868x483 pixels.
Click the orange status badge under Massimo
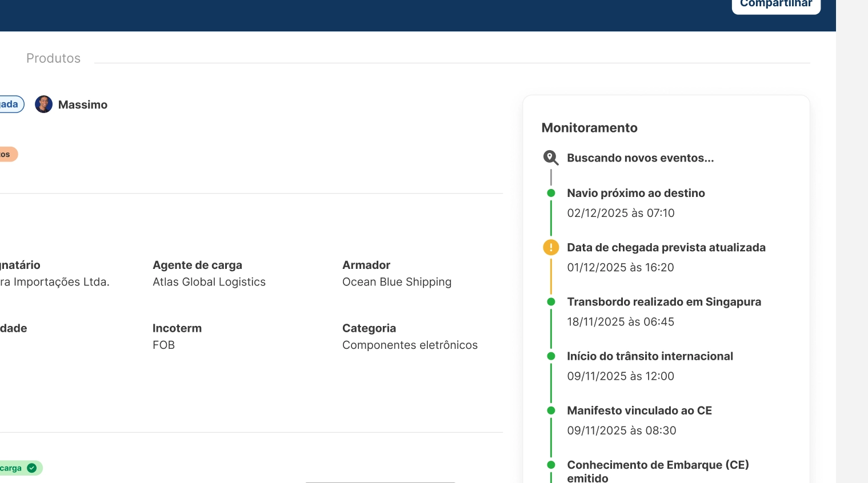pos(7,154)
